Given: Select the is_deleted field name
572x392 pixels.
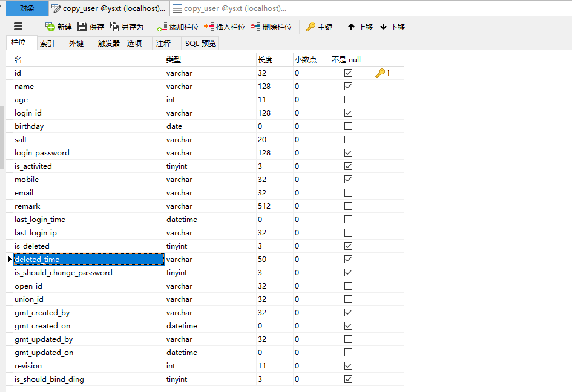Looking at the screenshot, I should pyautogui.click(x=32, y=246).
